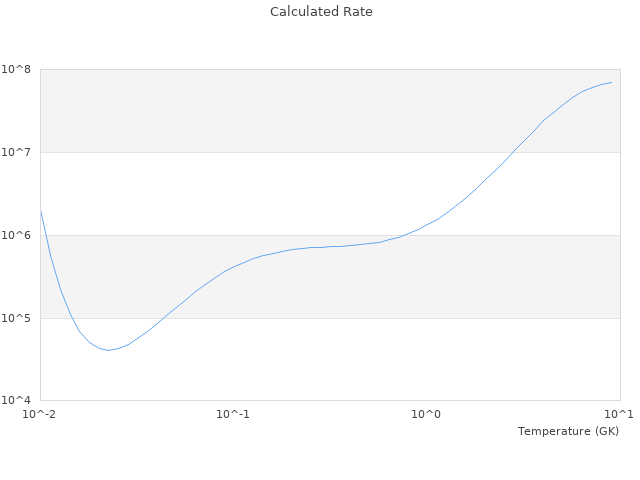Click the 'Calculated Rate' chart title
The image size is (640, 480).
click(x=321, y=12)
